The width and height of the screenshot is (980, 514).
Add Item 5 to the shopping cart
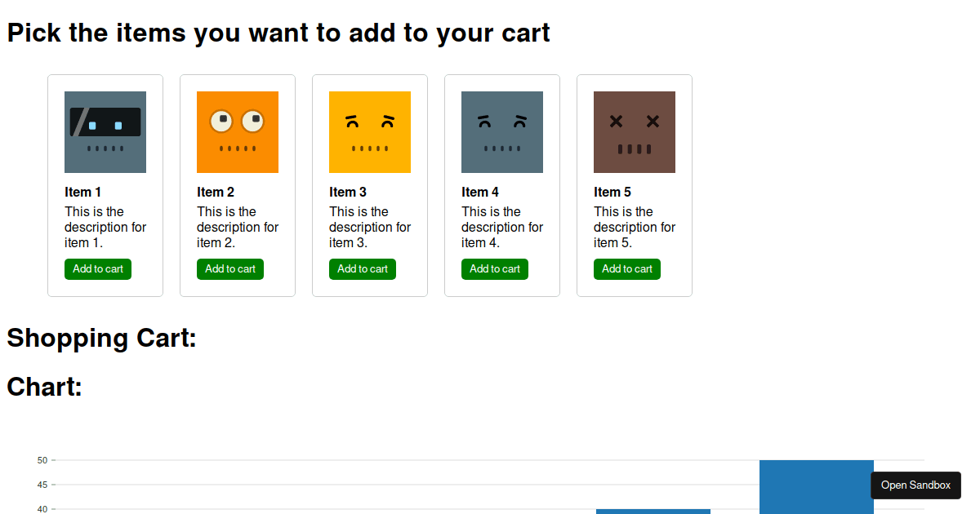pyautogui.click(x=627, y=269)
